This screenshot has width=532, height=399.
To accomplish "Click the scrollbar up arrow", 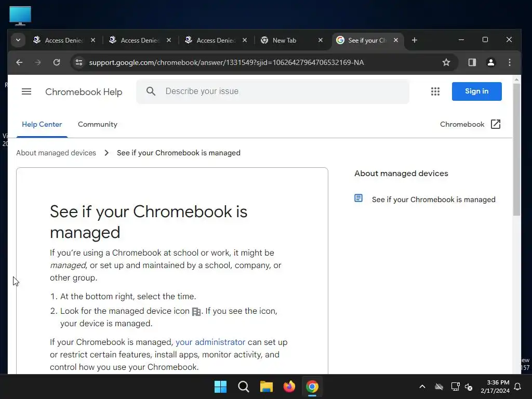I will click(516, 79).
